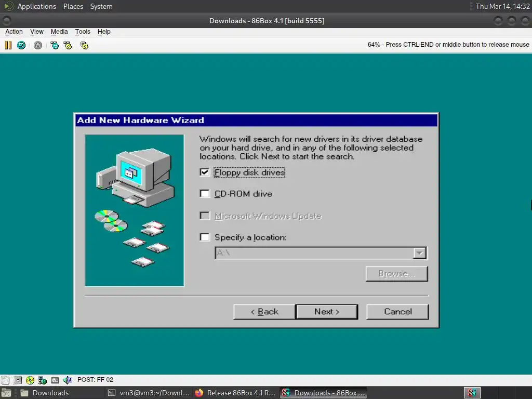The height and width of the screenshot is (399, 532).
Task: Click Downloads - 86Box taskbar entry
Action: (323, 393)
